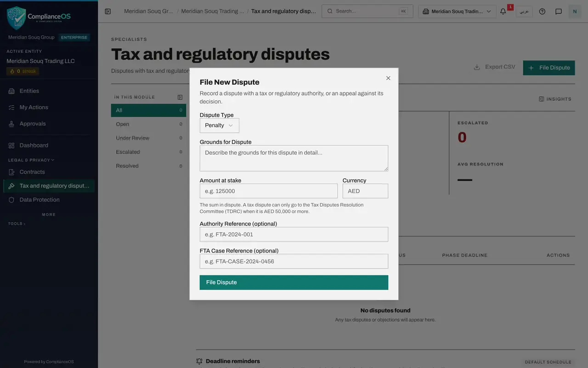Viewport: 588px width, 368px height.
Task: Click the header File Dispute plus button
Action: click(x=549, y=68)
